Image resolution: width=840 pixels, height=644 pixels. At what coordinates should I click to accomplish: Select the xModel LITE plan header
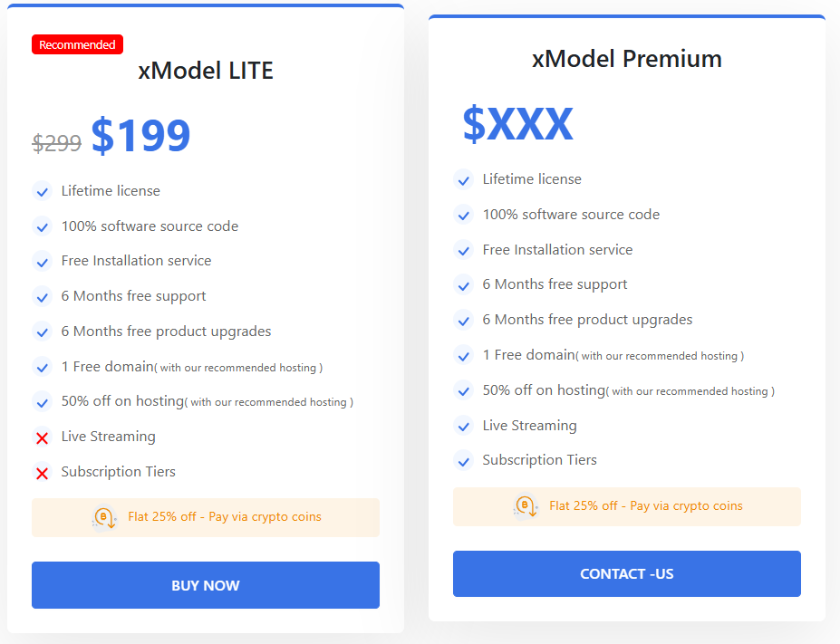[x=206, y=71]
